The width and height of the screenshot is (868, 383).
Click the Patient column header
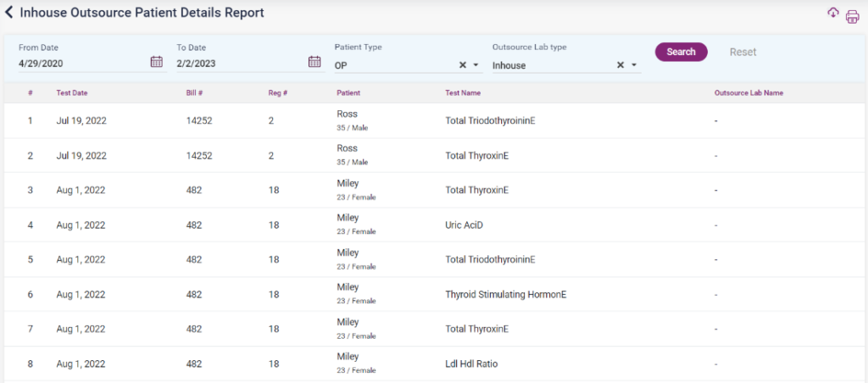348,93
